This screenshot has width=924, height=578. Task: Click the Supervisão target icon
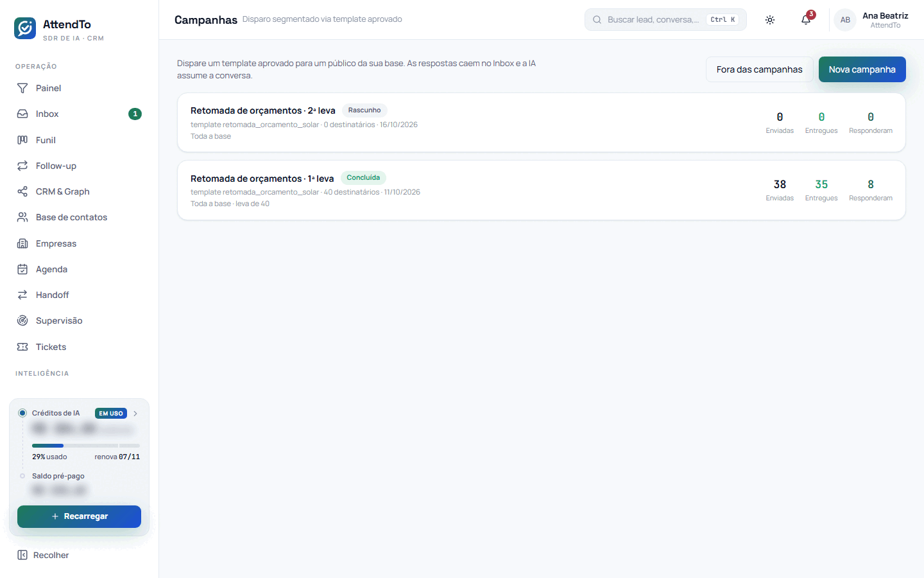click(22, 320)
